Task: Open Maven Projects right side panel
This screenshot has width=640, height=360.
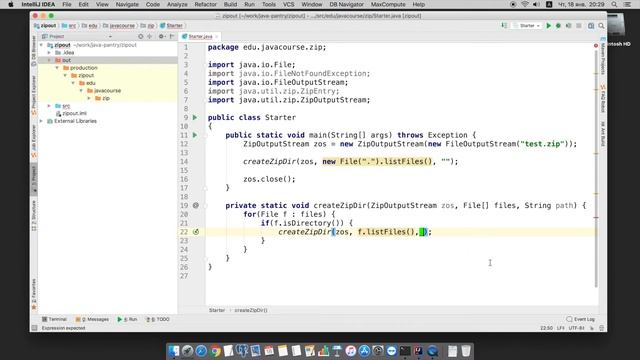Action: point(603,55)
